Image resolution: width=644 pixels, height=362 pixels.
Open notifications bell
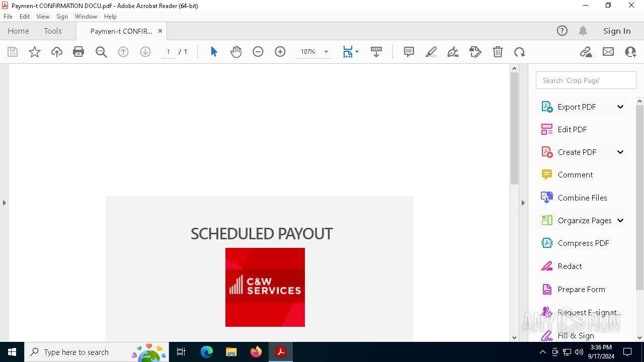point(583,31)
